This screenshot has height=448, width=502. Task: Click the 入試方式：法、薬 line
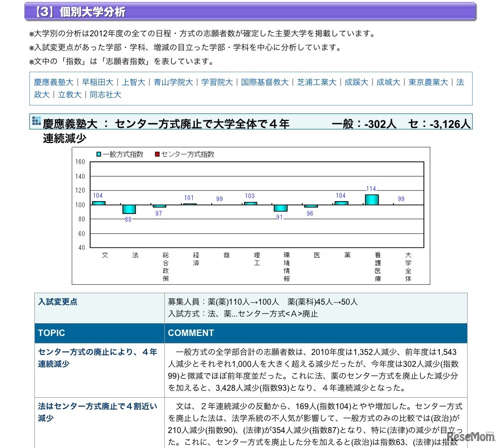(x=243, y=314)
